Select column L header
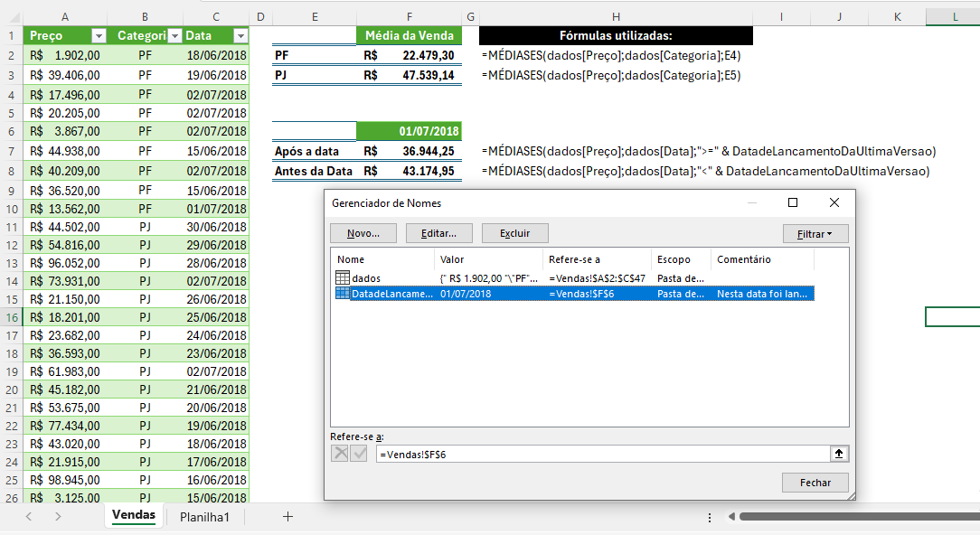 point(955,17)
